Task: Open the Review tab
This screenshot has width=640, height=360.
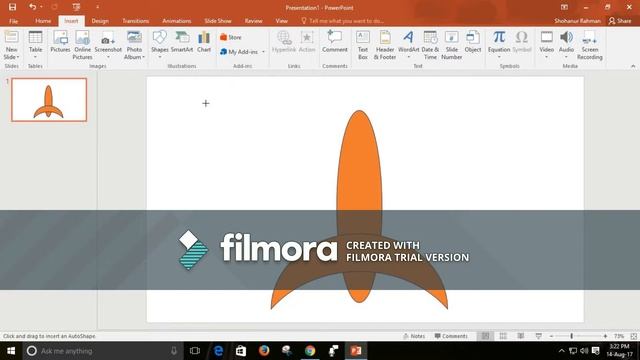Action: point(253,21)
